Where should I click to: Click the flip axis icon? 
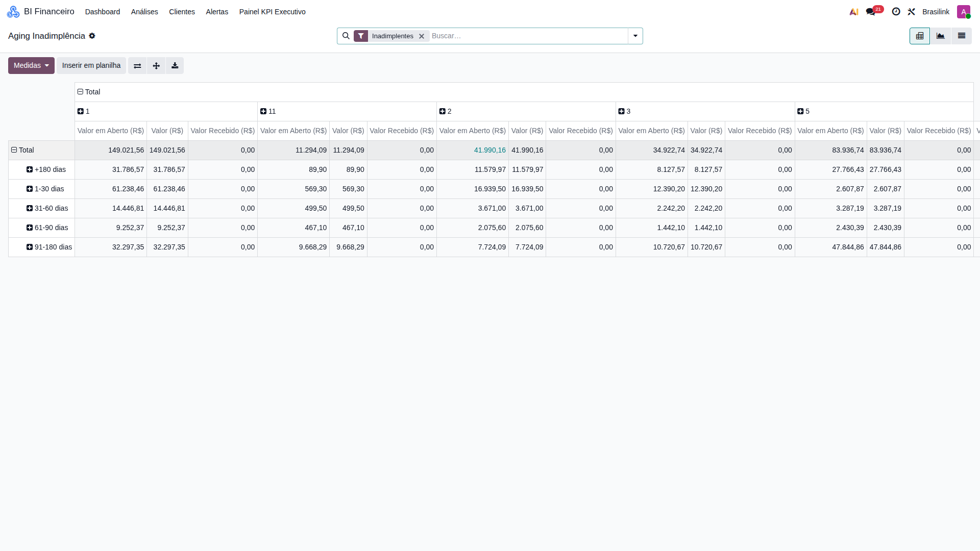pos(137,66)
